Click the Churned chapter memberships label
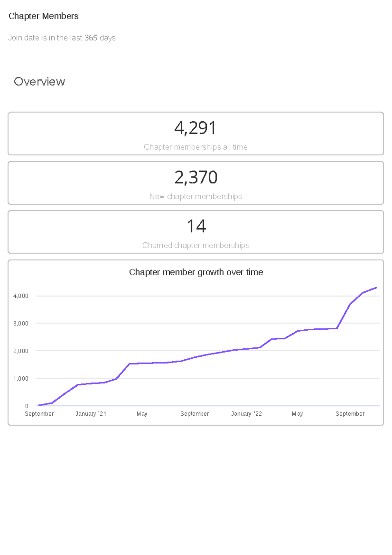Viewport: 392px width, 555px height. pos(195,246)
